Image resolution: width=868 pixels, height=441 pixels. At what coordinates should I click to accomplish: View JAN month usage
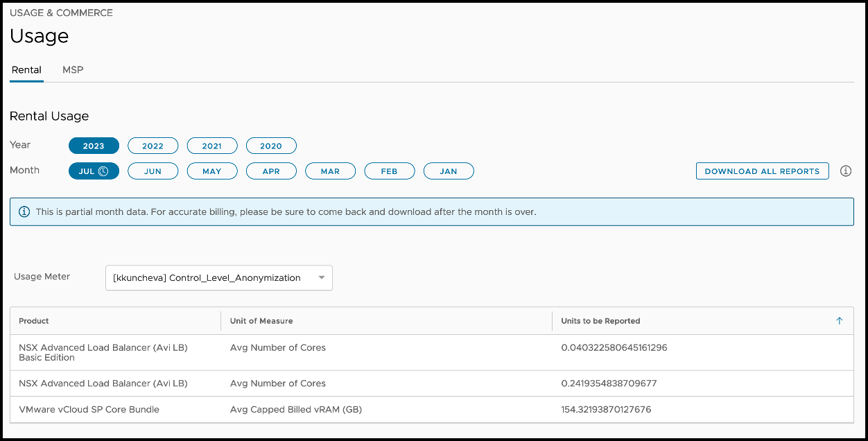449,171
